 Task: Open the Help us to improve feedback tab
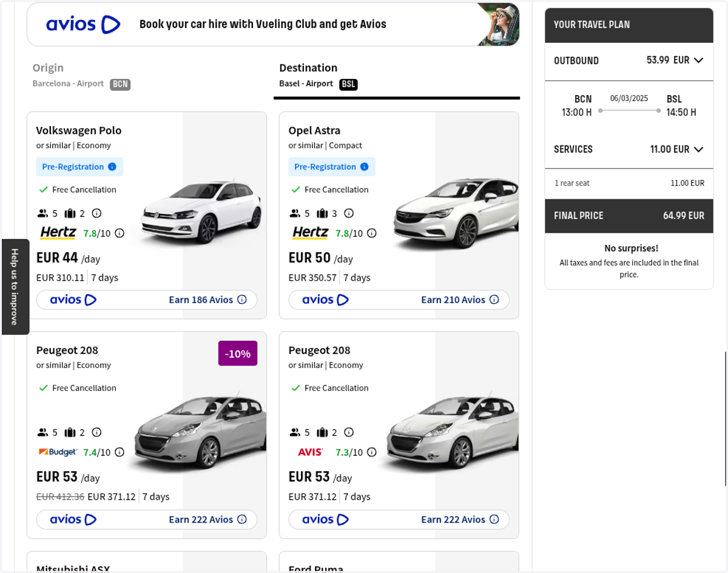(x=15, y=287)
